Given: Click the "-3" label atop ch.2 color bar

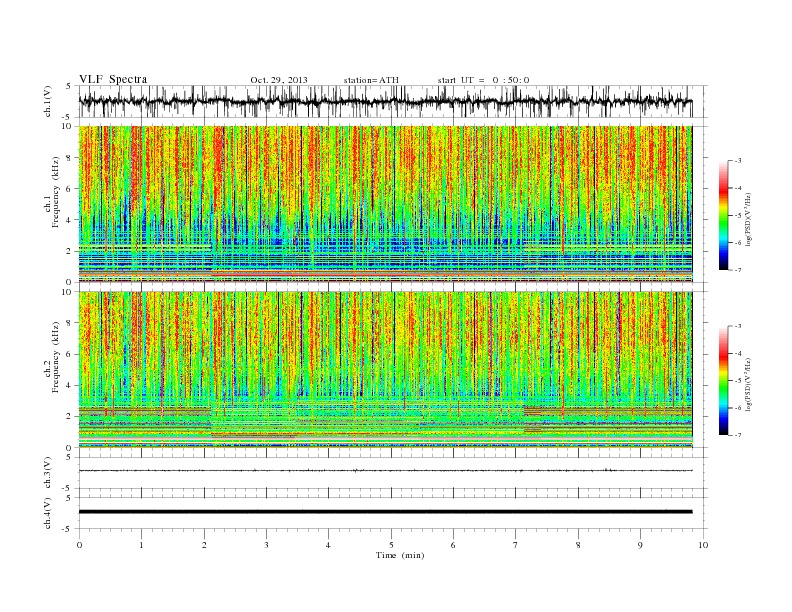Looking at the screenshot, I should pos(738,326).
